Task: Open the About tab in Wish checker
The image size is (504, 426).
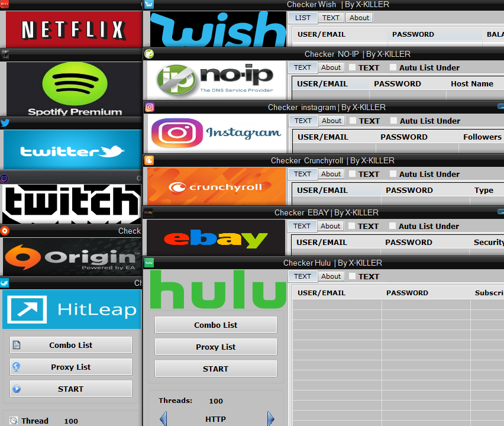Action: [x=359, y=18]
